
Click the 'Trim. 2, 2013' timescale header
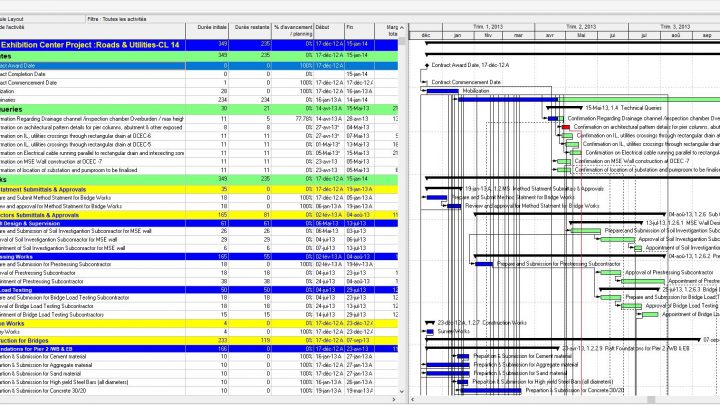581,27
